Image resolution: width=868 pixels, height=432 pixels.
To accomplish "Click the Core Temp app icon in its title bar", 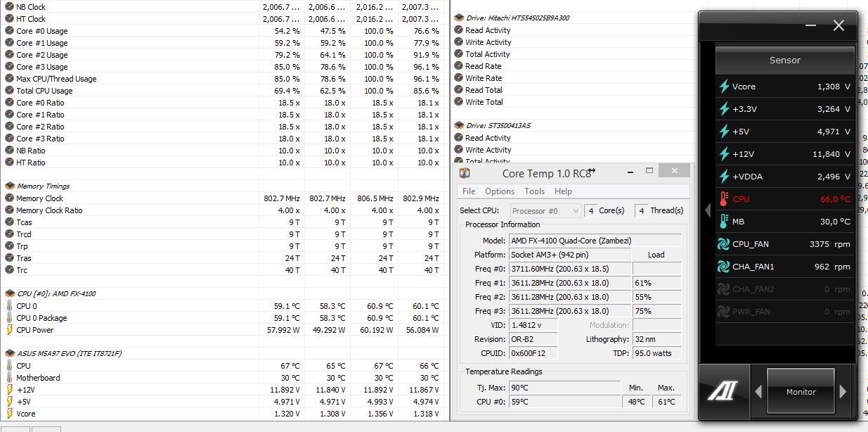I will tap(464, 172).
